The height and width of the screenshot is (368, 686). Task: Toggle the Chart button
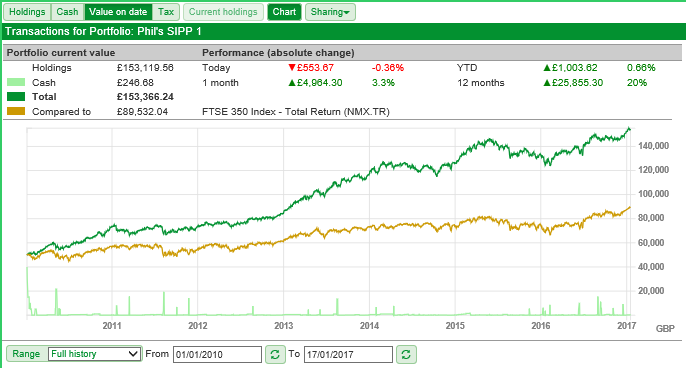[284, 12]
